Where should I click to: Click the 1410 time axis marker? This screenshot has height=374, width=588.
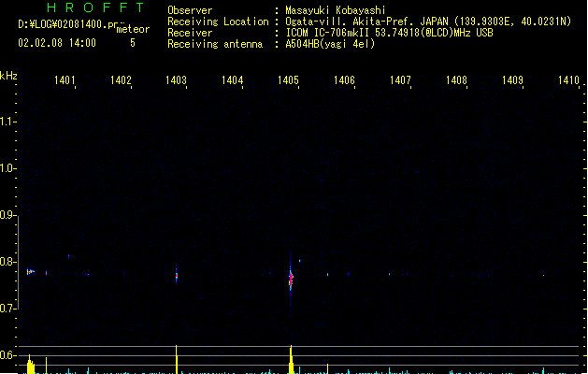coord(568,80)
